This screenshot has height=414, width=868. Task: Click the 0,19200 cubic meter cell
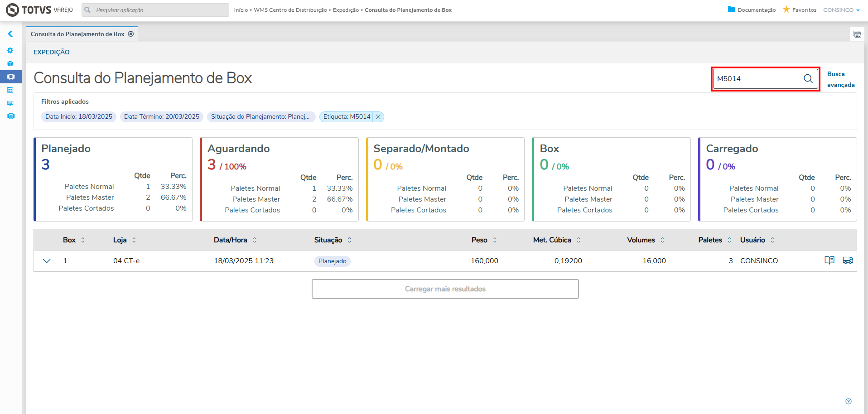coord(568,261)
